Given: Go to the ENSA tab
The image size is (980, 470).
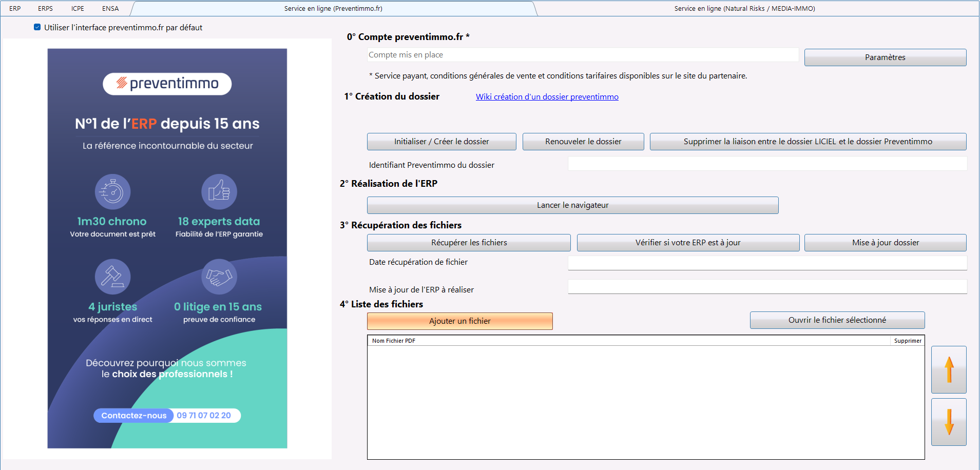Looking at the screenshot, I should [110, 9].
